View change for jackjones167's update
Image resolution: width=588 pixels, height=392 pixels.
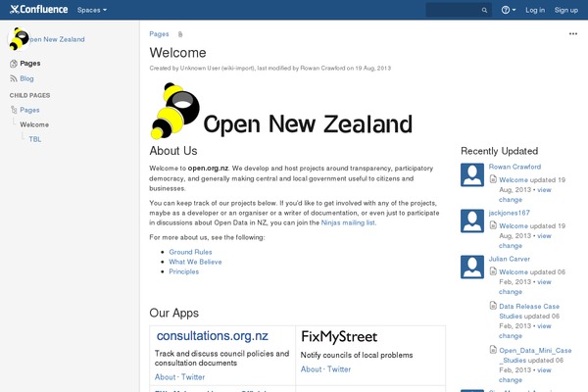coord(525,241)
